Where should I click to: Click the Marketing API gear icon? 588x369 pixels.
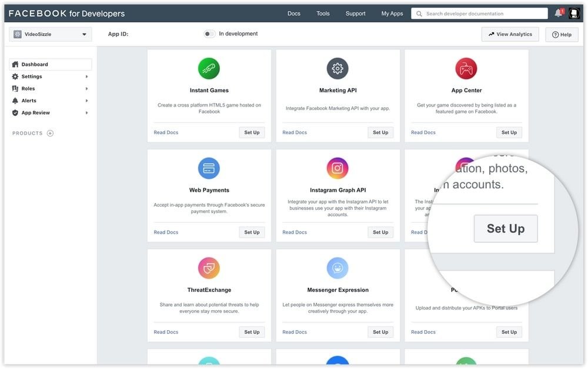coord(338,68)
